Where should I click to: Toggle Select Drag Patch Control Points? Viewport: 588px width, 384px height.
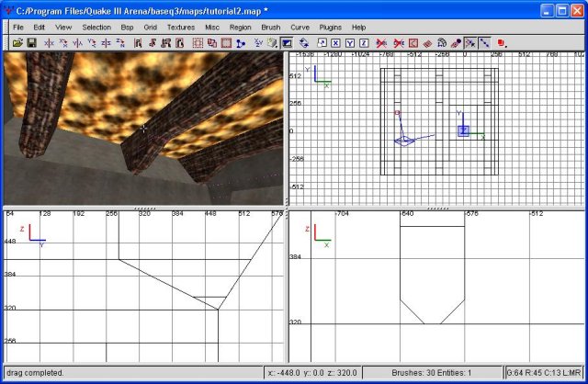[484, 43]
